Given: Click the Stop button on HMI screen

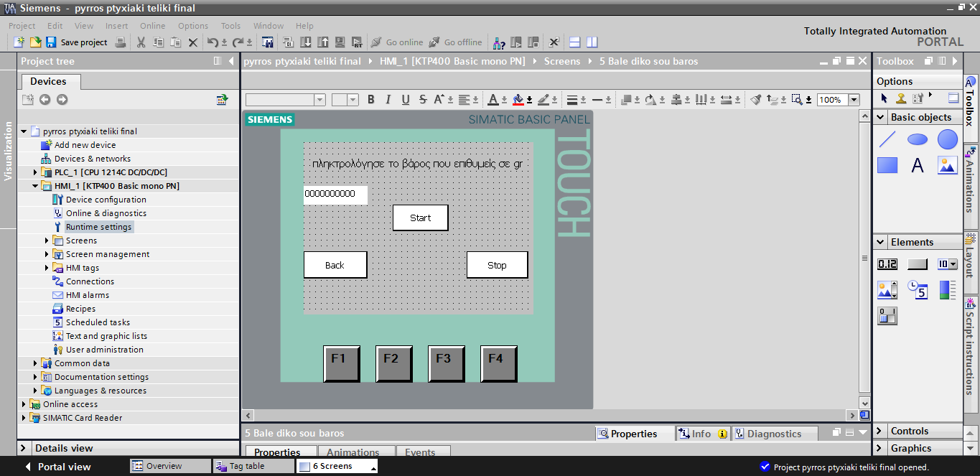Looking at the screenshot, I should pyautogui.click(x=498, y=265).
